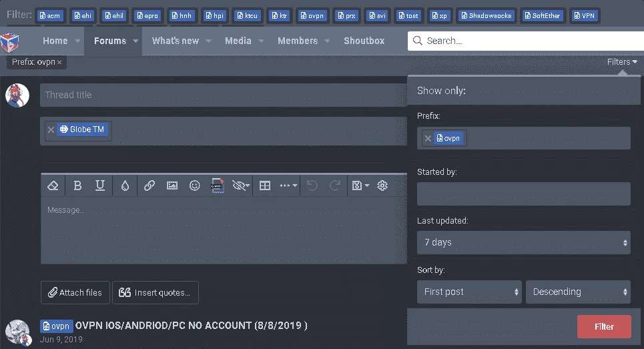Open OVPN IOS/ANDRIOD/PC NO ACCOUNT thread

point(191,326)
